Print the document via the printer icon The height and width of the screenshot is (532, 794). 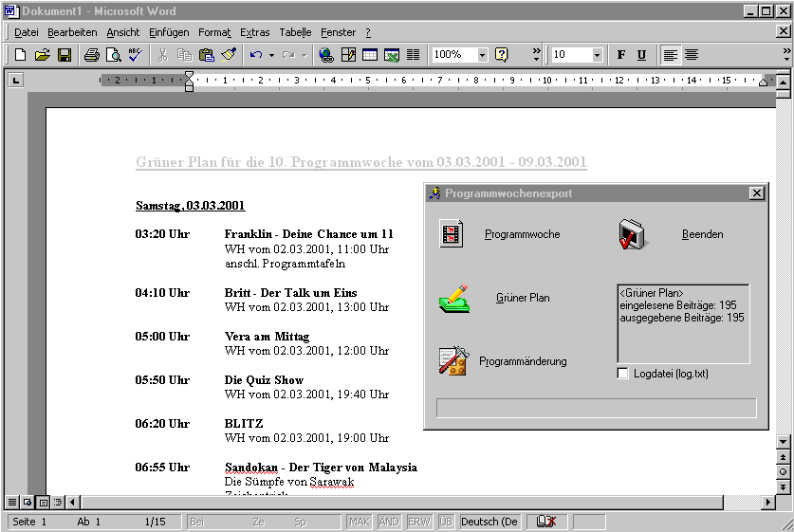coord(92,55)
